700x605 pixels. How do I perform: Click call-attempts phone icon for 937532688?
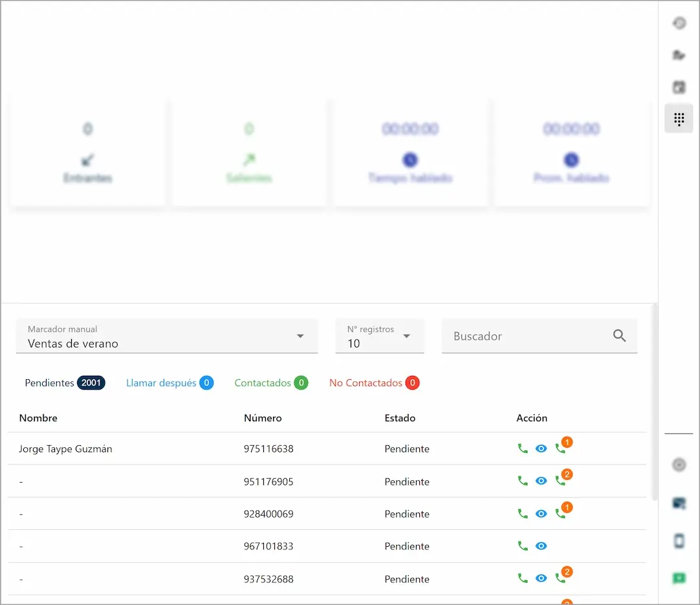[x=560, y=578]
